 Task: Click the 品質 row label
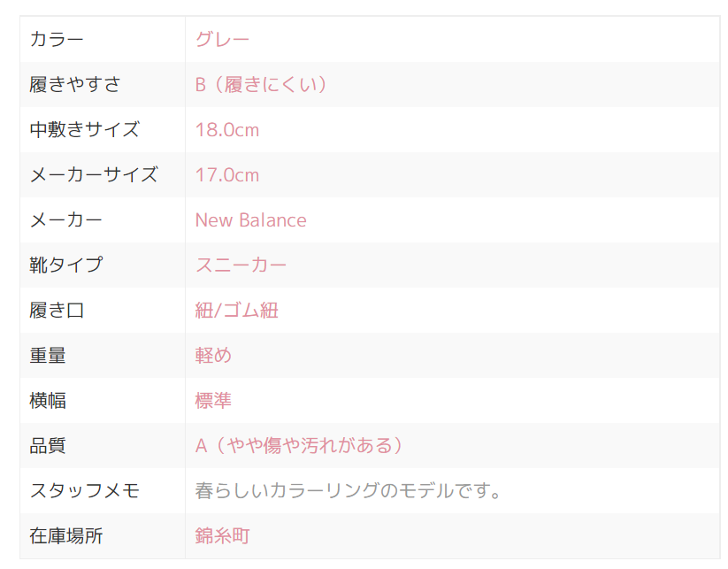tap(48, 446)
